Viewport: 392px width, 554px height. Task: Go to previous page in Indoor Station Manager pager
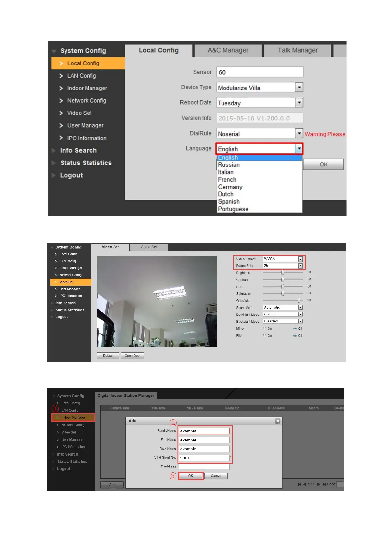[304, 484]
